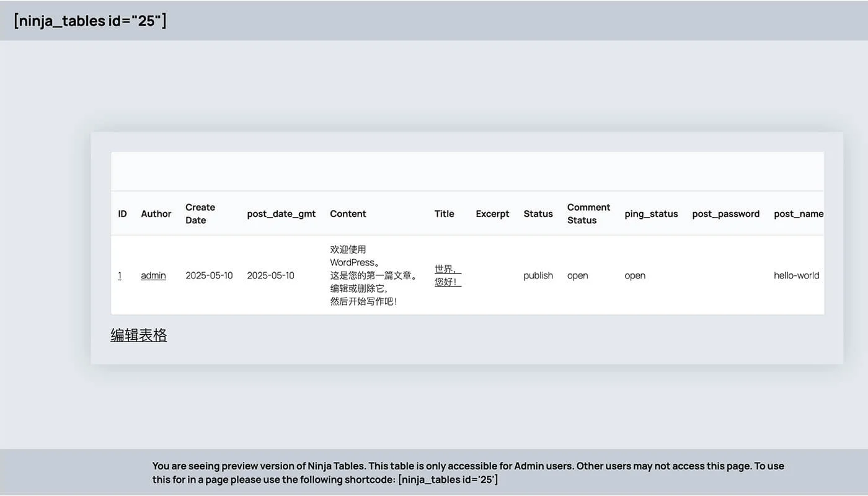Click the hello-world post_name cell
The image size is (868, 496).
click(796, 275)
